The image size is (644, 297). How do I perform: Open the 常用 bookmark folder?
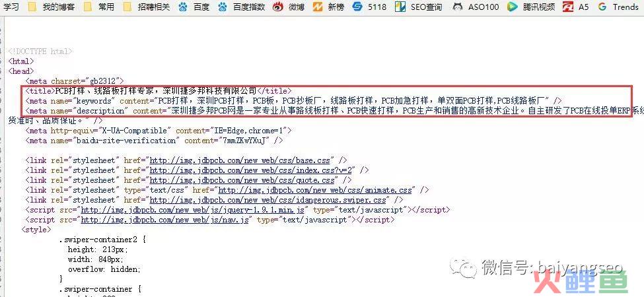coord(99,7)
